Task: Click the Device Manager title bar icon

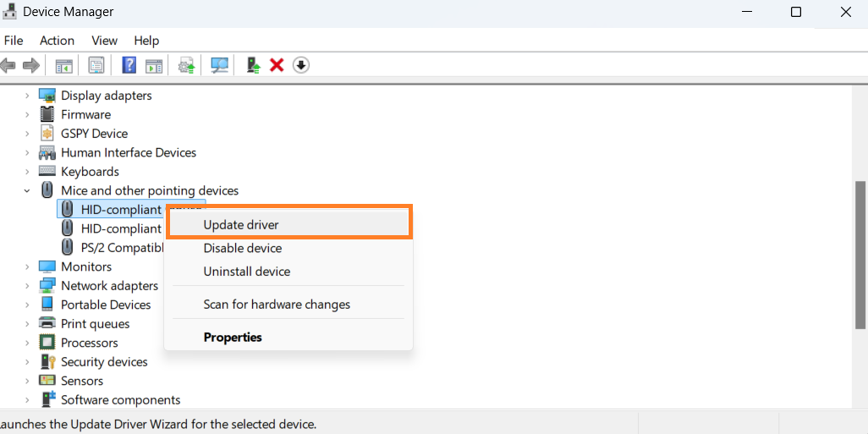Action: [x=9, y=11]
